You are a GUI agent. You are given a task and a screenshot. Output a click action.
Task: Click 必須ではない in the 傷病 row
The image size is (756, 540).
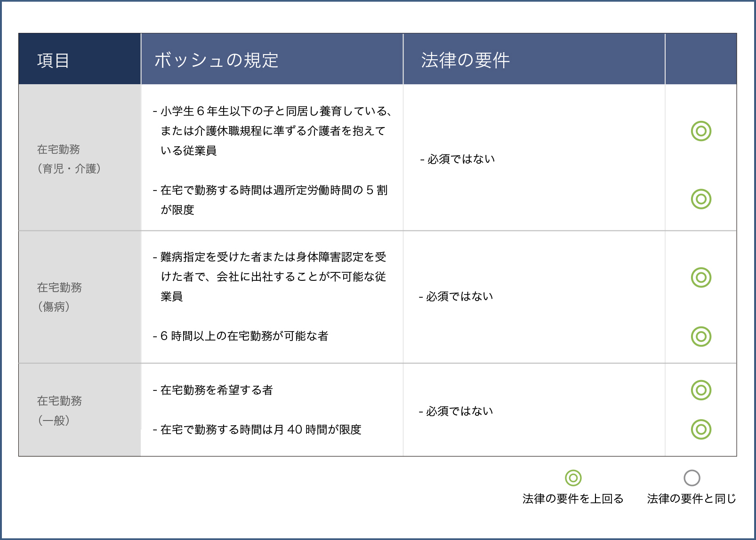pos(459,296)
